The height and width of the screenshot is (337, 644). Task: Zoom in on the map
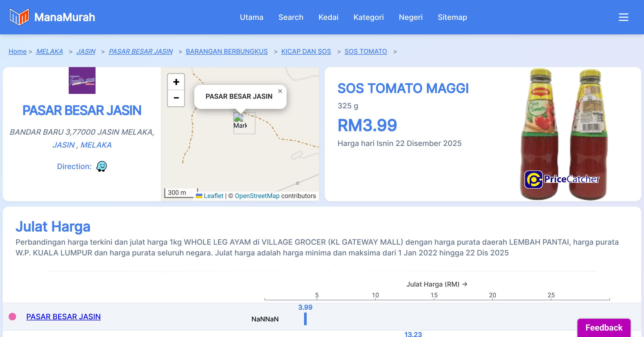[176, 82]
